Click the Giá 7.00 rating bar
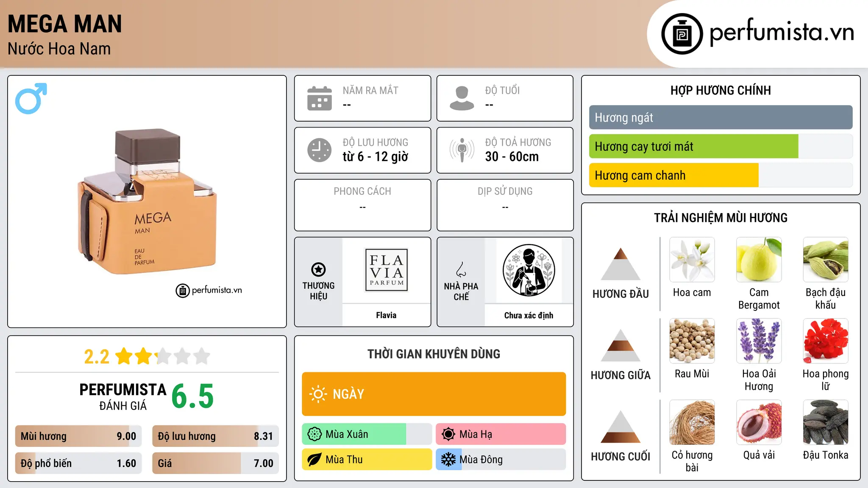 [215, 463]
